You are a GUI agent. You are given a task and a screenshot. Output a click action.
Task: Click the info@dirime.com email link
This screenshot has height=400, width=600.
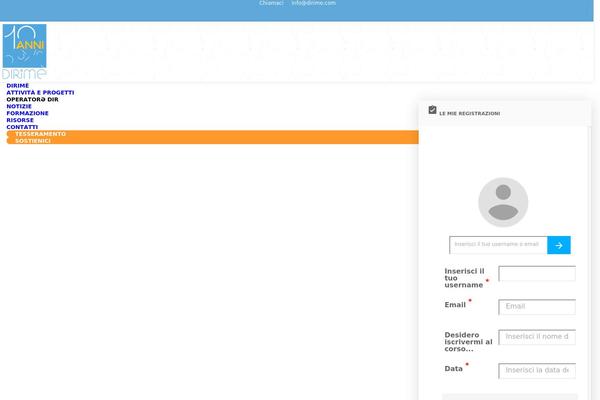pyautogui.click(x=314, y=3)
